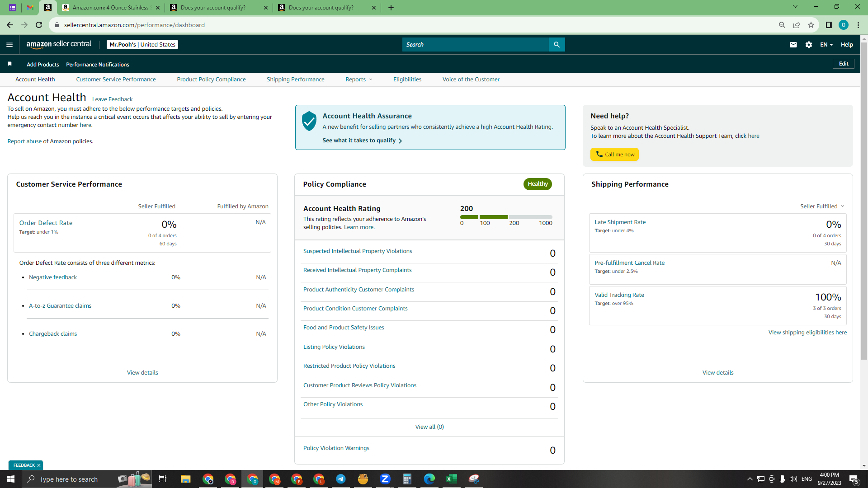Click the FEEDBACK tab label
The image size is (868, 488).
(x=24, y=465)
